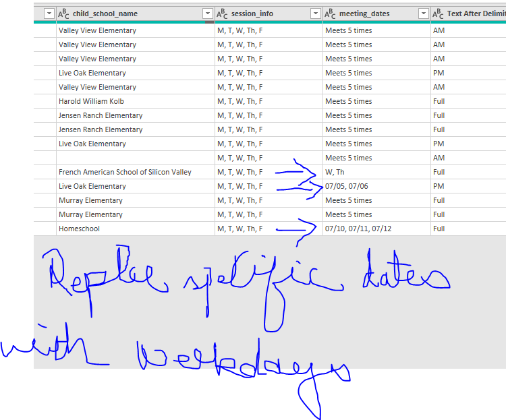This screenshot has height=420, width=506.
Task: Select 'Meets 5 times' in blank school name row
Action: click(x=376, y=158)
